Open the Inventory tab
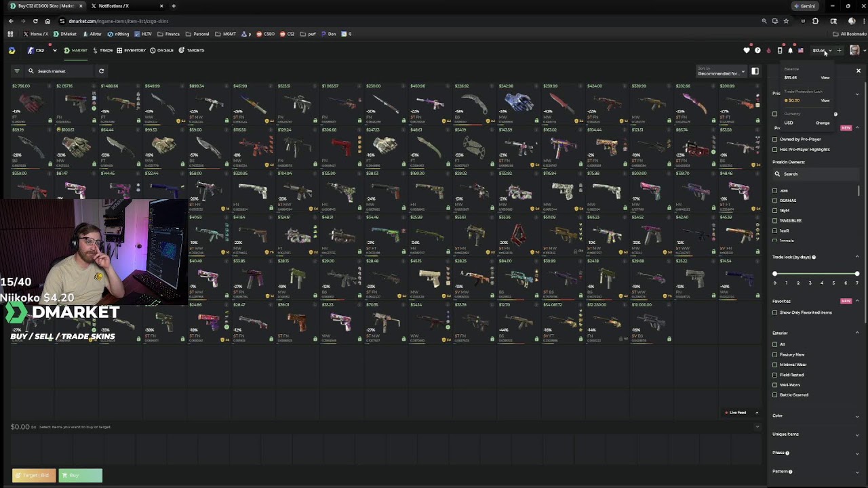 [x=131, y=50]
